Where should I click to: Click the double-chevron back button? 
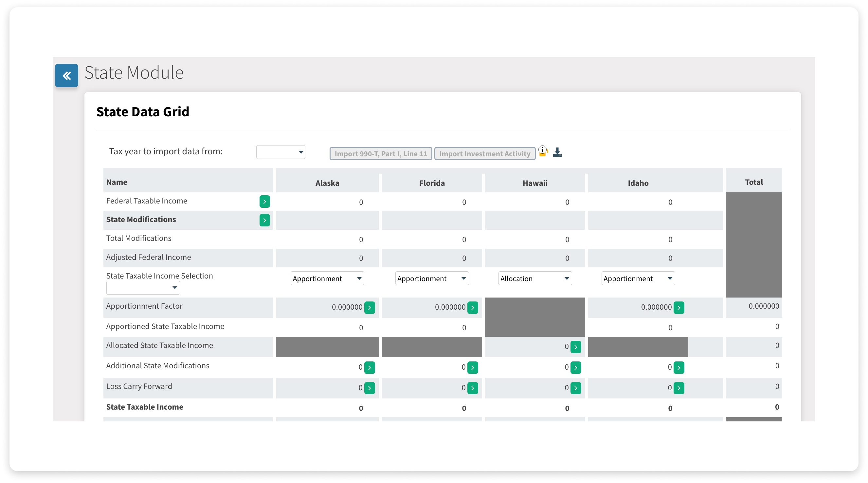[66, 76]
